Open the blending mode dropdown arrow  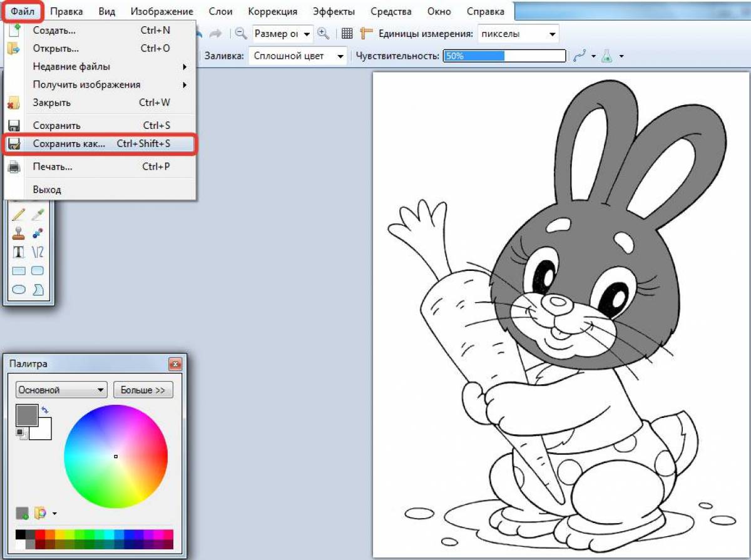621,56
